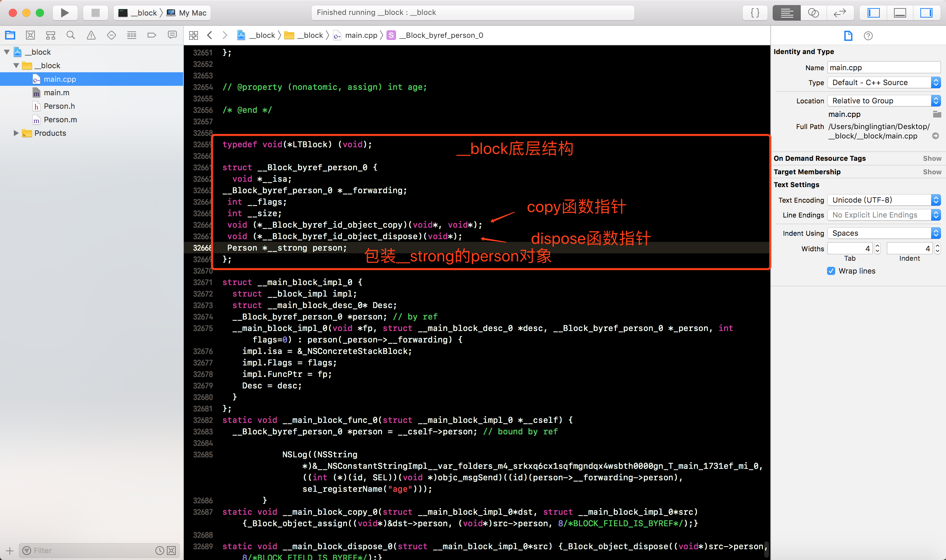946x560 pixels.
Task: Edit the Name field main.cpp
Action: point(884,68)
